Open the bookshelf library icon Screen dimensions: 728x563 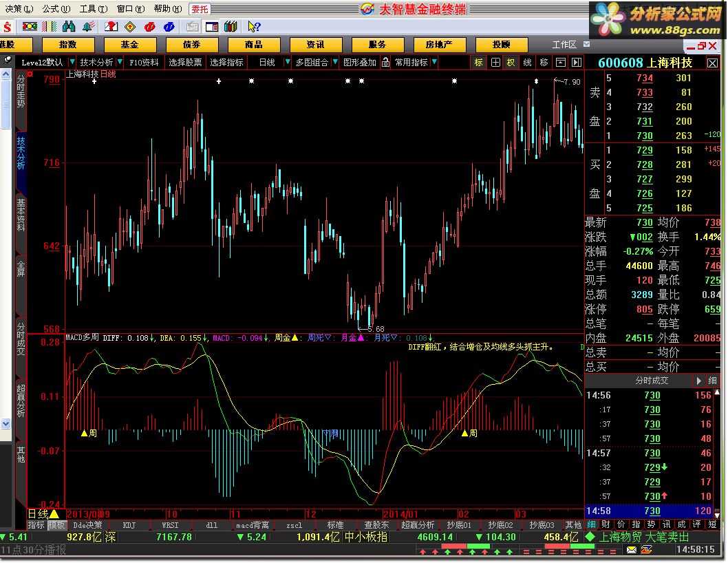(x=231, y=26)
